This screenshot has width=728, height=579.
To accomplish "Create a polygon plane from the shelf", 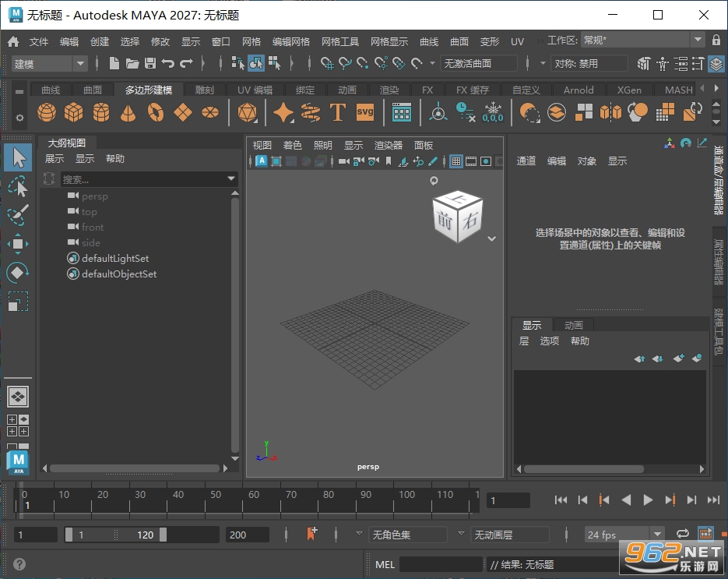I will [183, 112].
